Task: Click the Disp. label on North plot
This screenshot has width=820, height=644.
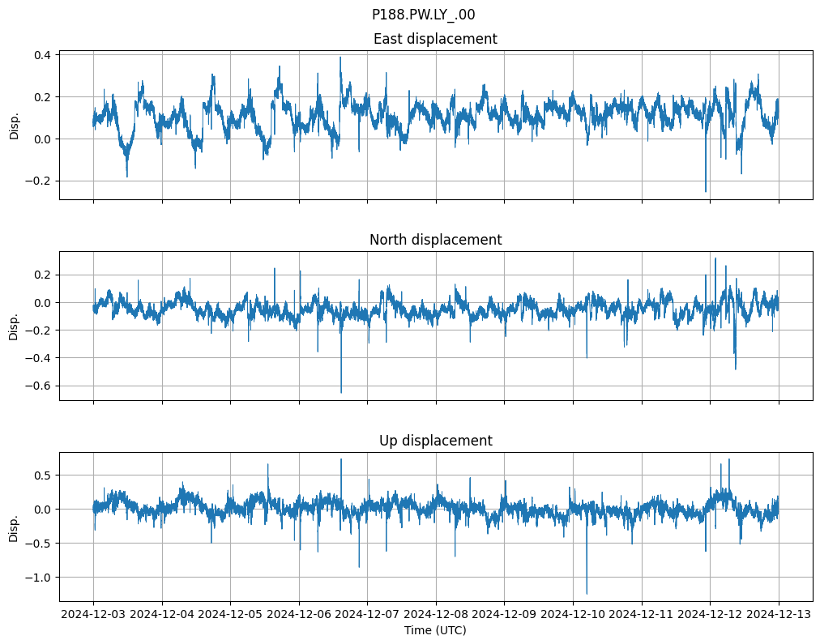Action: tap(14, 326)
